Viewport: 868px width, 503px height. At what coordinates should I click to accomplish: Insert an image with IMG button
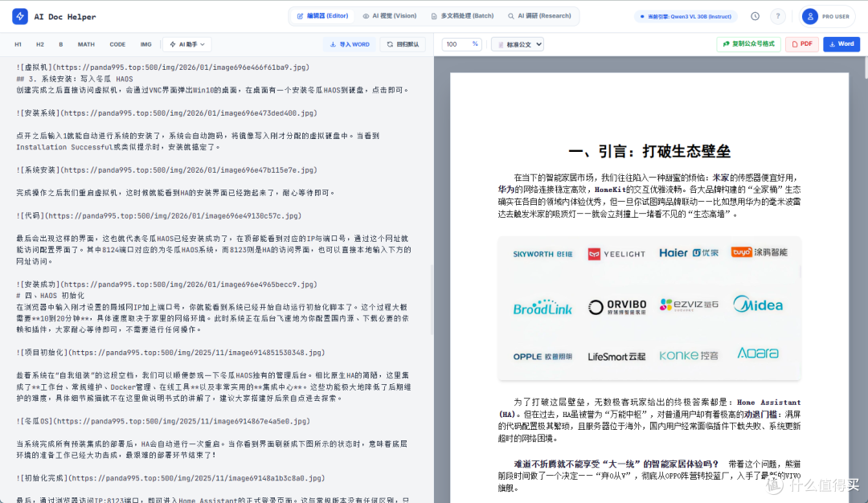point(146,44)
